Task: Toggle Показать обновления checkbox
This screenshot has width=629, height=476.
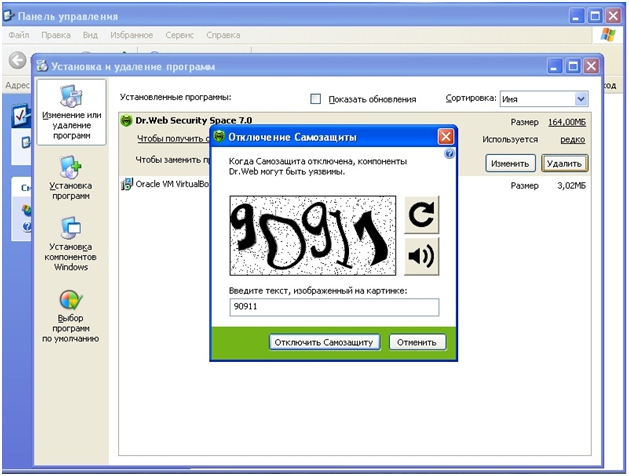Action: pos(316,99)
